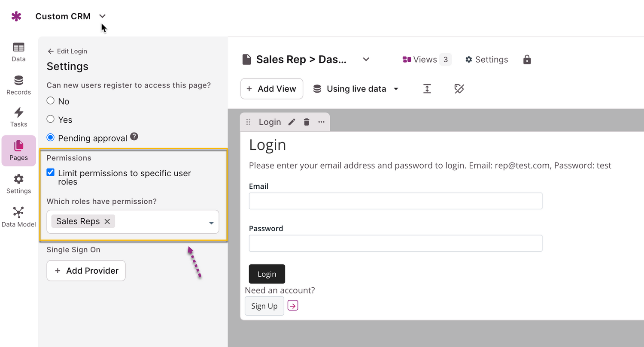Open the three-dot more options for Login view
Image resolution: width=644 pixels, height=347 pixels.
point(321,122)
